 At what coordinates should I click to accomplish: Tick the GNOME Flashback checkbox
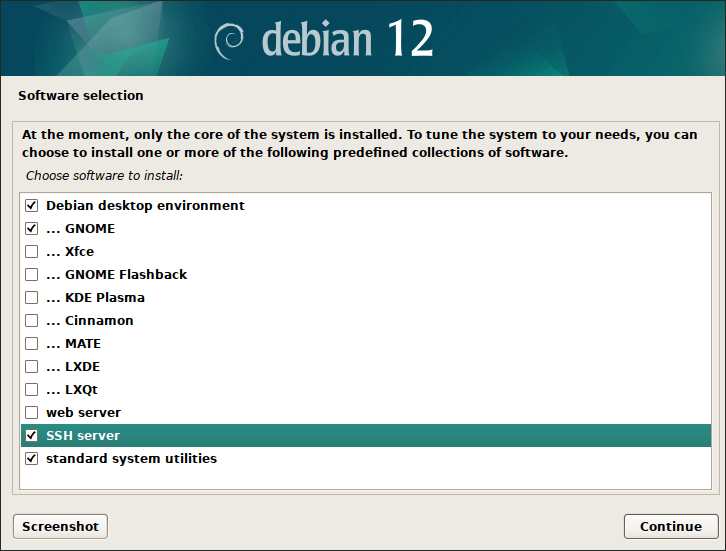click(x=31, y=275)
